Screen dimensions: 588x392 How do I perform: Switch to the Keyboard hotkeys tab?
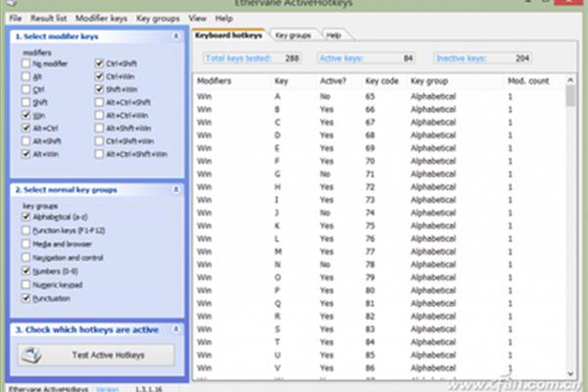(228, 35)
